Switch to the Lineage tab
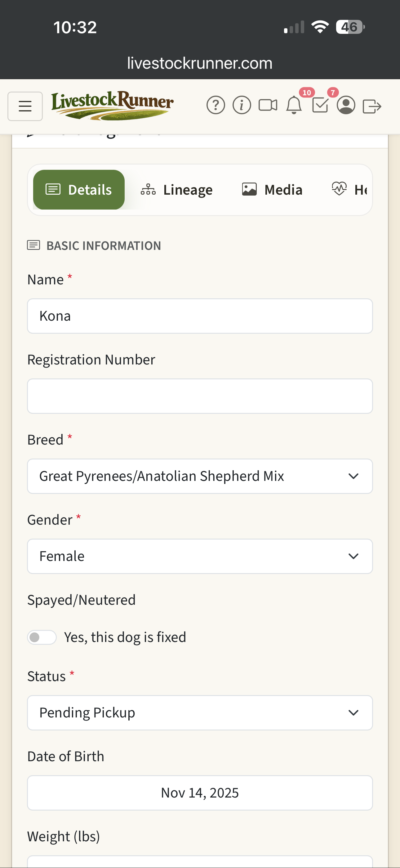Image resolution: width=400 pixels, height=868 pixels. tap(176, 189)
